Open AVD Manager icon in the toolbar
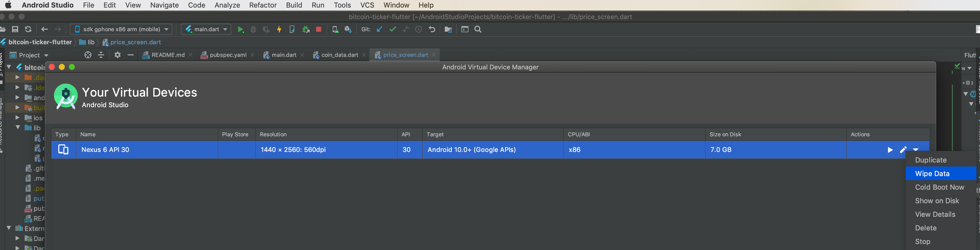 335,29
